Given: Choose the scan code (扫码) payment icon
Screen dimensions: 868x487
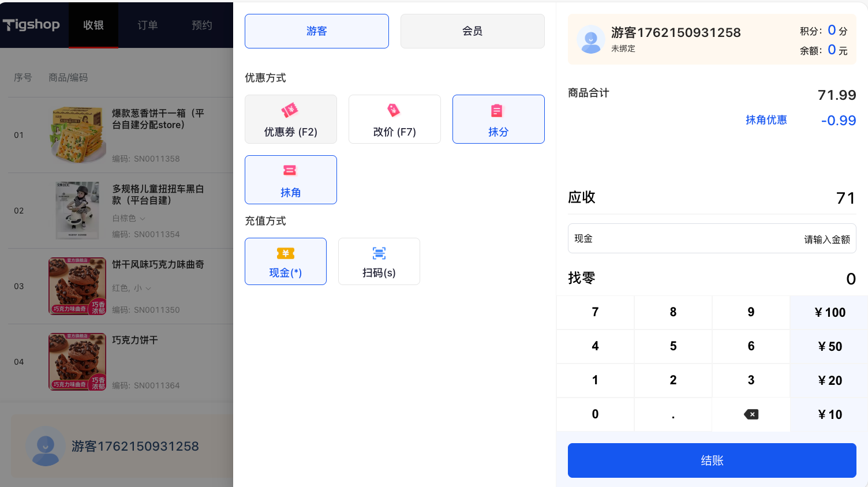Looking at the screenshot, I should coord(379,253).
